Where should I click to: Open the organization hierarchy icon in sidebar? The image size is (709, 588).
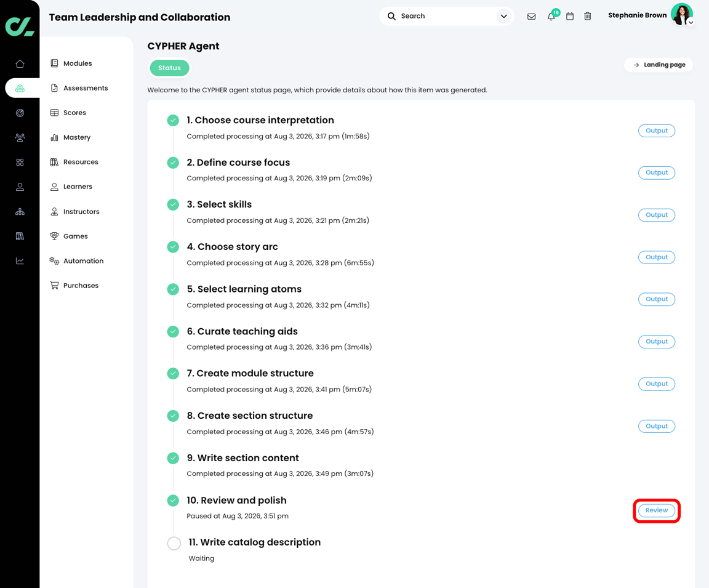click(x=20, y=212)
